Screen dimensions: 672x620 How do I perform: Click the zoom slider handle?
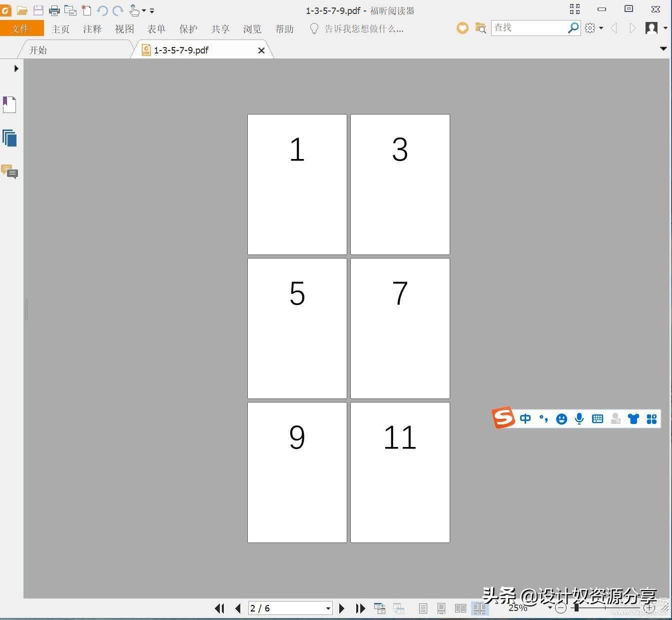tap(577, 608)
